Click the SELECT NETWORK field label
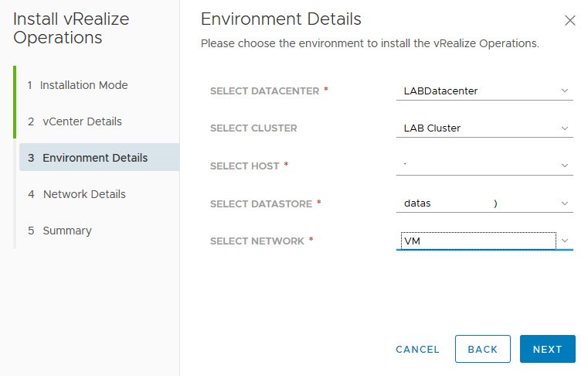Viewport: 588px width, 376px height. click(x=257, y=241)
